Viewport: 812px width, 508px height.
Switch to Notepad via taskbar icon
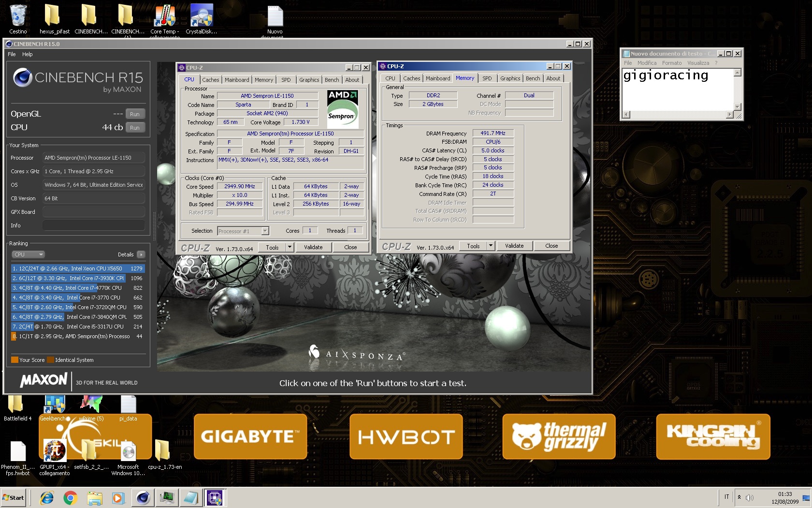click(190, 497)
